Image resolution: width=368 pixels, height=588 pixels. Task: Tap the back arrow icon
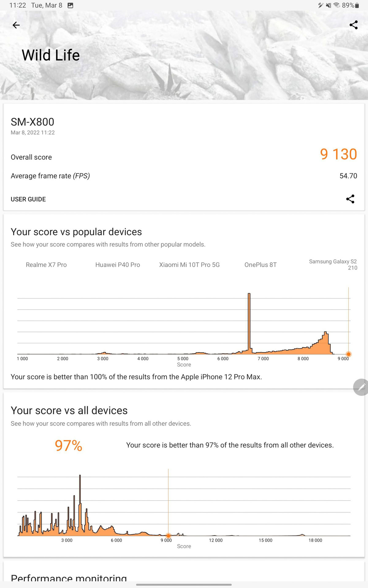16,25
